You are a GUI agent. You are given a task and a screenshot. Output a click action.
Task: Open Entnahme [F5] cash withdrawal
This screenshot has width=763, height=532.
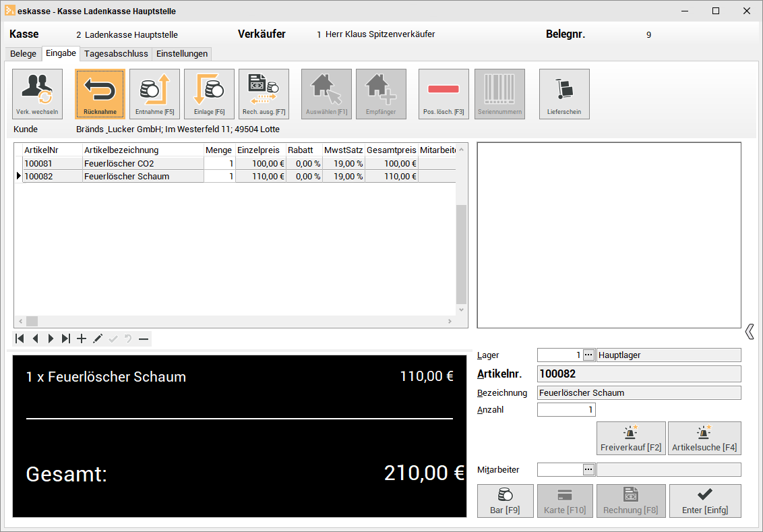coord(155,94)
